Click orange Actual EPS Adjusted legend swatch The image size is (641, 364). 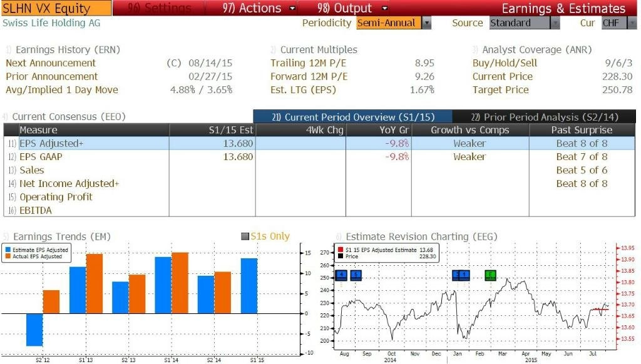pos(8,256)
